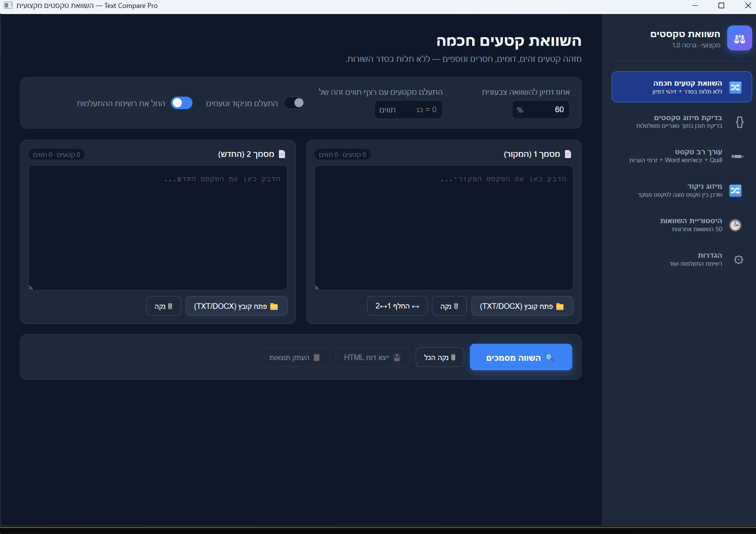The width and height of the screenshot is (756, 534).
Task: Open the curly braces text alignment checker
Action: pyautogui.click(x=739, y=122)
